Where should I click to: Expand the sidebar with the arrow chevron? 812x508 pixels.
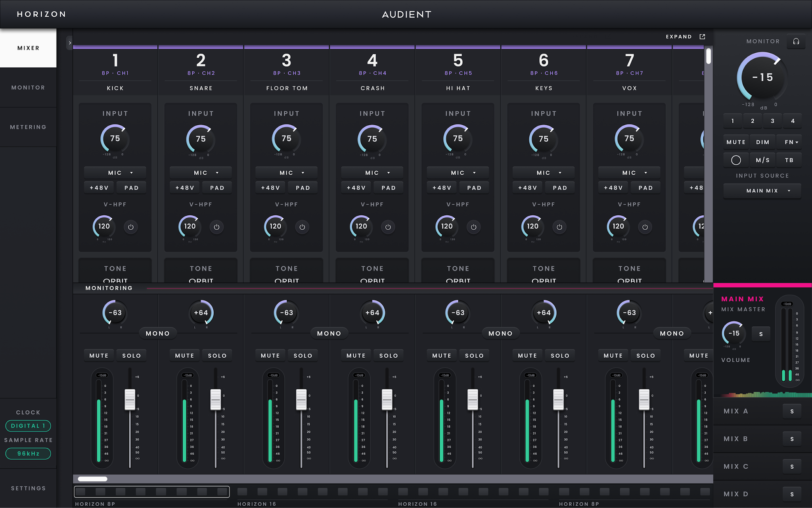click(x=70, y=42)
